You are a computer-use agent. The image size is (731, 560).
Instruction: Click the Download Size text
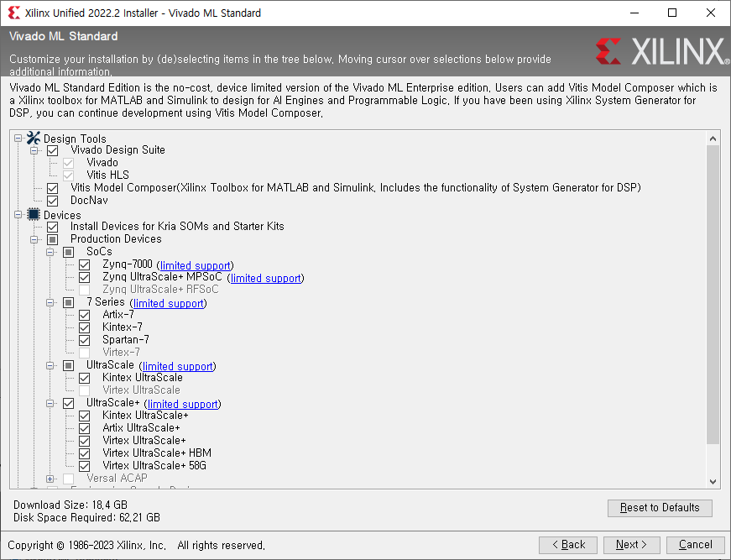click(x=70, y=505)
